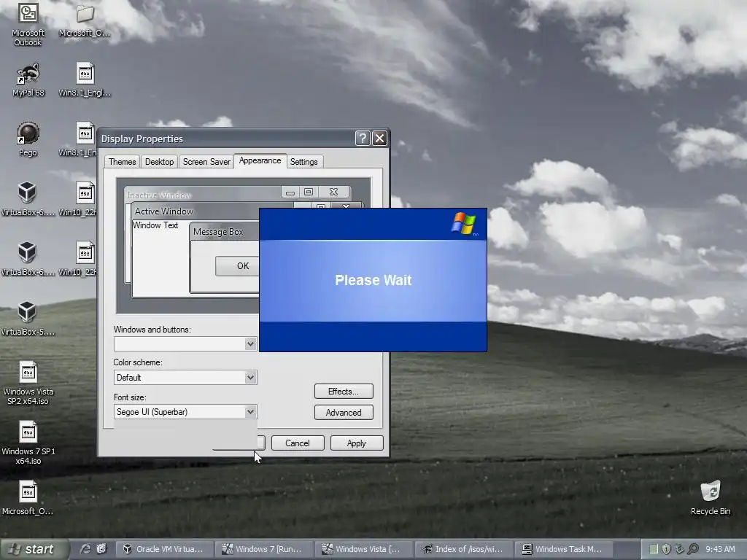Close the Display Properties dialog

(x=379, y=138)
